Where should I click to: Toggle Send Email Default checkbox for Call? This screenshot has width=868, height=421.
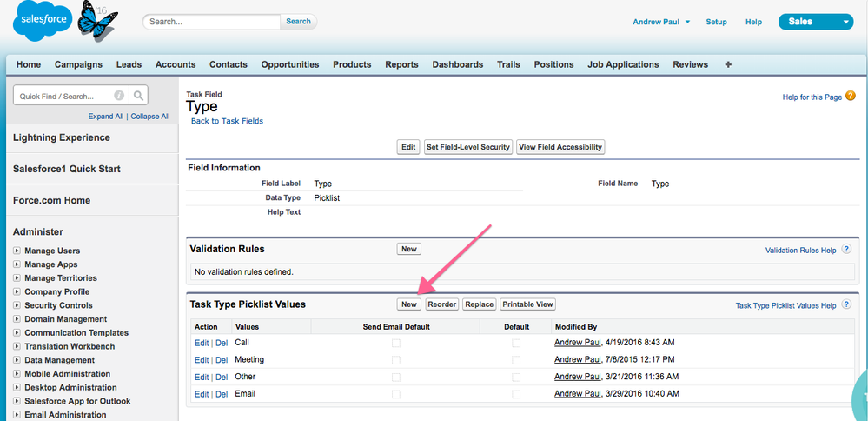pyautogui.click(x=396, y=343)
